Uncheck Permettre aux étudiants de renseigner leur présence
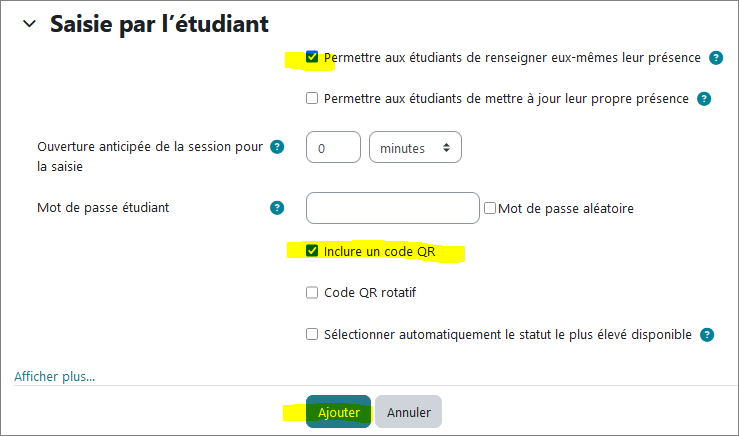Screen dimensions: 739x436 [x=312, y=58]
